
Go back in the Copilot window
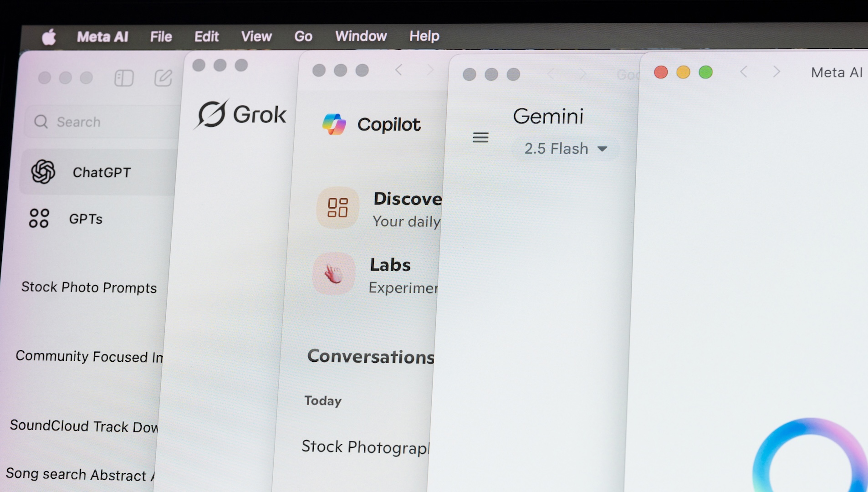coord(399,70)
